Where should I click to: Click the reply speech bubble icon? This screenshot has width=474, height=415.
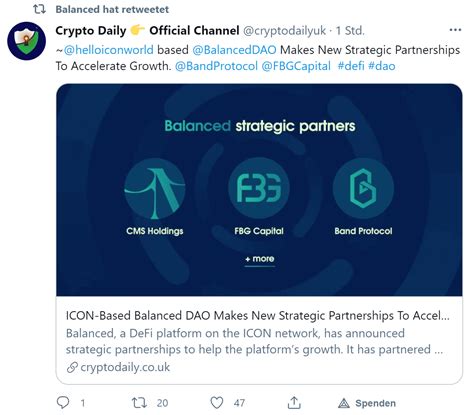pyautogui.click(x=63, y=403)
